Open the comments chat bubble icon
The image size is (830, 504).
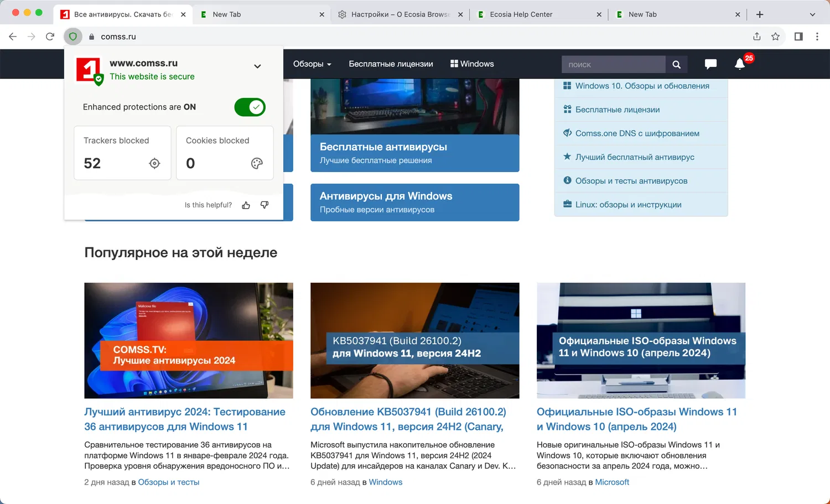tap(710, 64)
